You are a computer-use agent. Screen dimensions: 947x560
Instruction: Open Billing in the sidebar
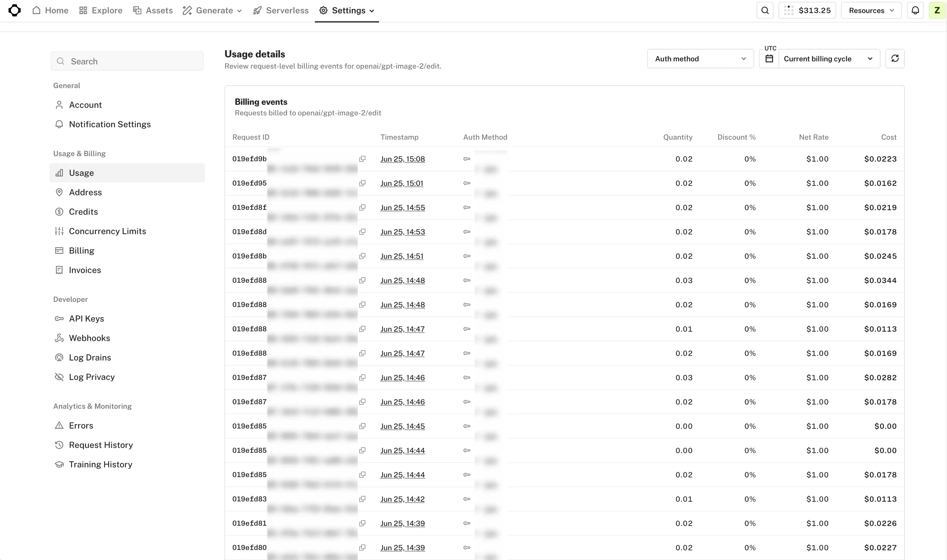(127, 251)
